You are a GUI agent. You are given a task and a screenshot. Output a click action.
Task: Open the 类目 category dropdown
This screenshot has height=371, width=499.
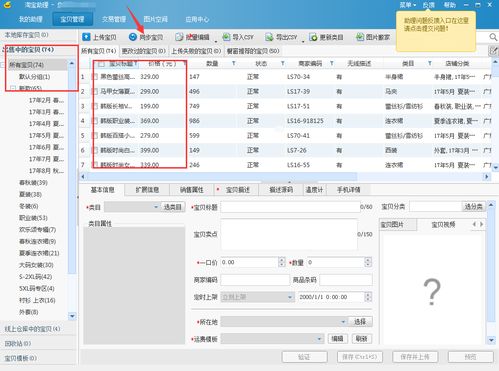[x=132, y=207]
